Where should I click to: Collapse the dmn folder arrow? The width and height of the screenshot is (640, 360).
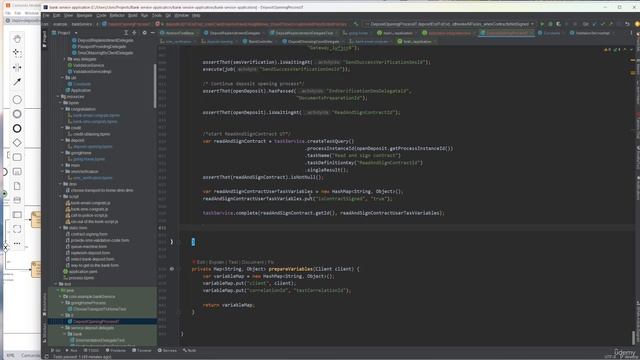tap(60, 184)
